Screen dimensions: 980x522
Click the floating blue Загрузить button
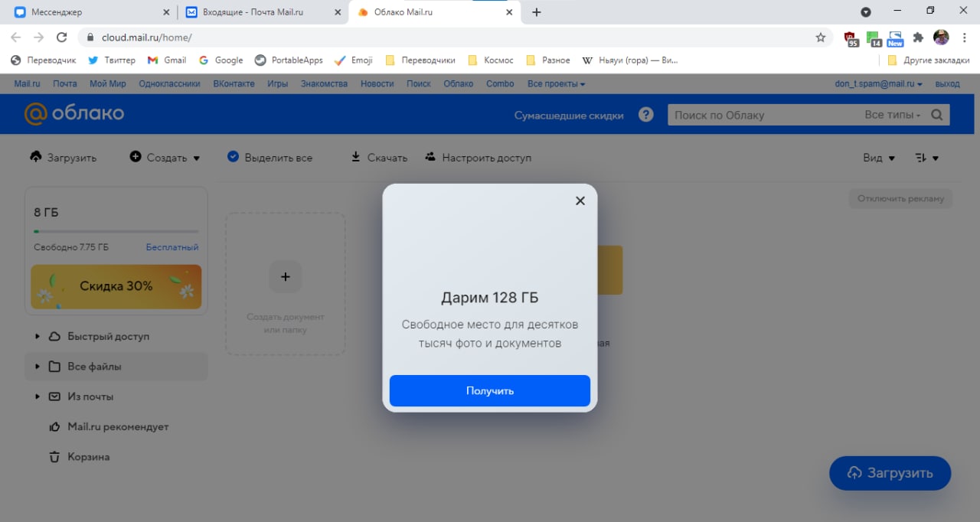point(890,473)
